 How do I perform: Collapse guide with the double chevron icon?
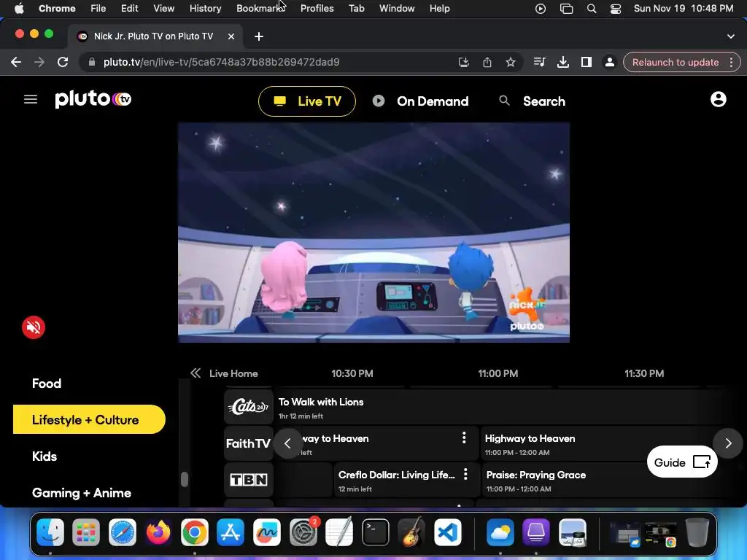coord(196,373)
